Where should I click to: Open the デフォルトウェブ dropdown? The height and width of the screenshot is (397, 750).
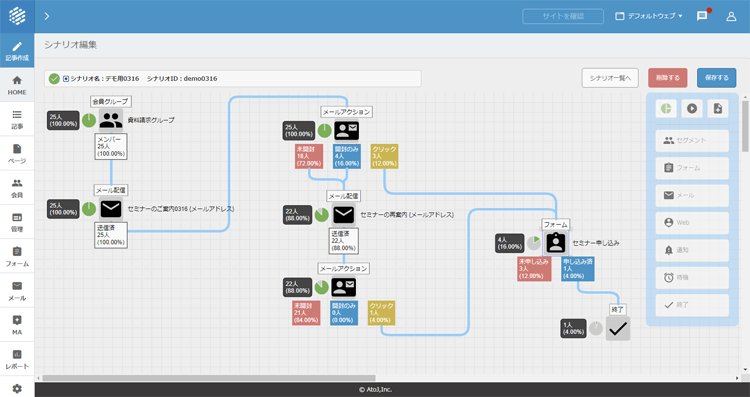pyautogui.click(x=649, y=16)
